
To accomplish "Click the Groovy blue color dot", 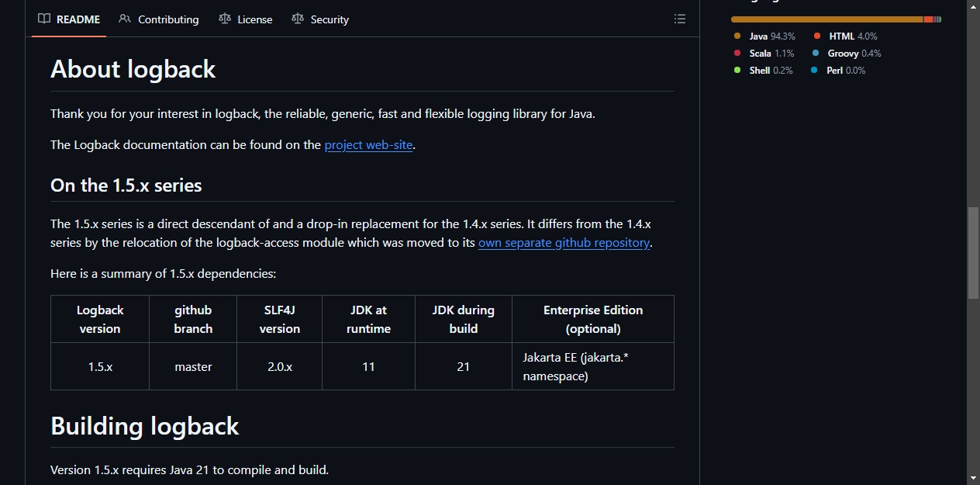I will click(815, 54).
